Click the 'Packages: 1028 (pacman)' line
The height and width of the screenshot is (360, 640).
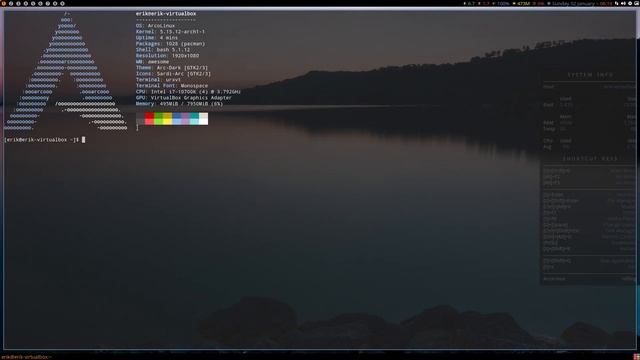(x=170, y=44)
